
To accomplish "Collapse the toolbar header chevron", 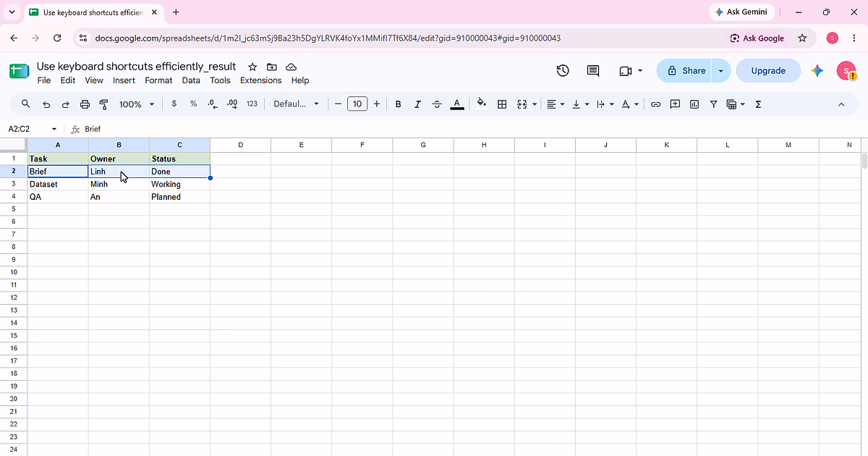I will pos(841,104).
